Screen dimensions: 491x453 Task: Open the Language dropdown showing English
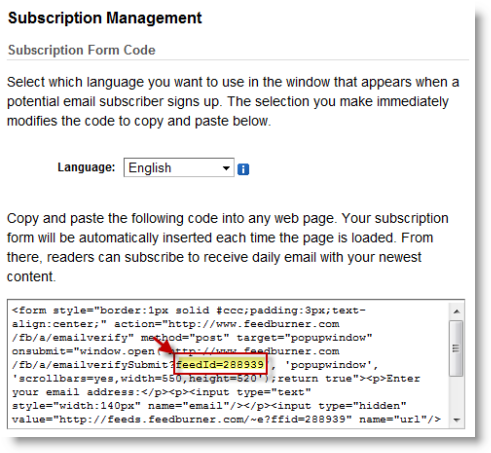point(179,168)
